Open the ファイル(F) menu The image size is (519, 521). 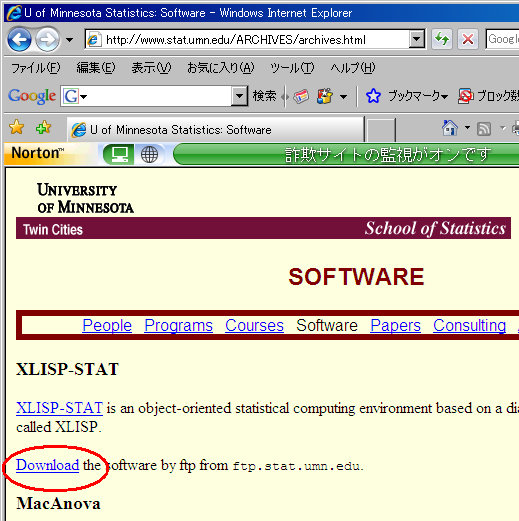36,68
